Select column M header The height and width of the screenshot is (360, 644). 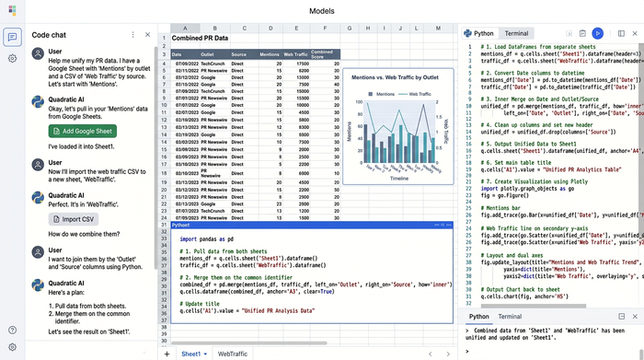point(438,29)
